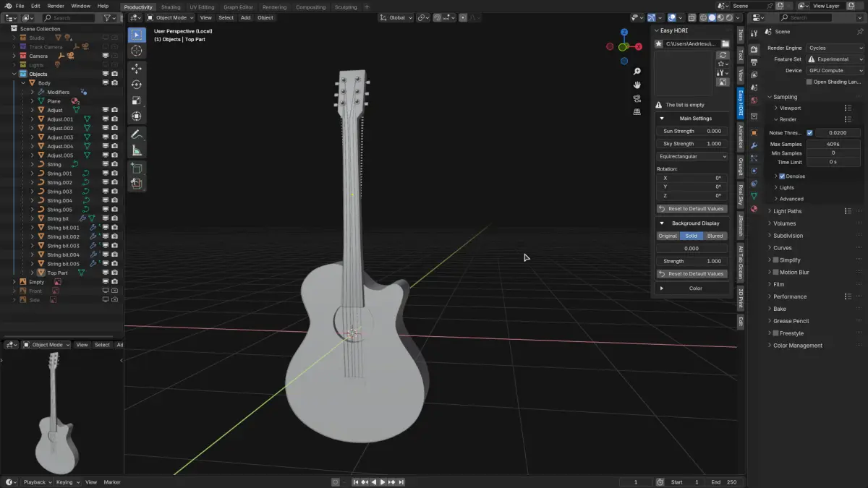
Task: Open the Feature Set dropdown
Action: pos(835,59)
